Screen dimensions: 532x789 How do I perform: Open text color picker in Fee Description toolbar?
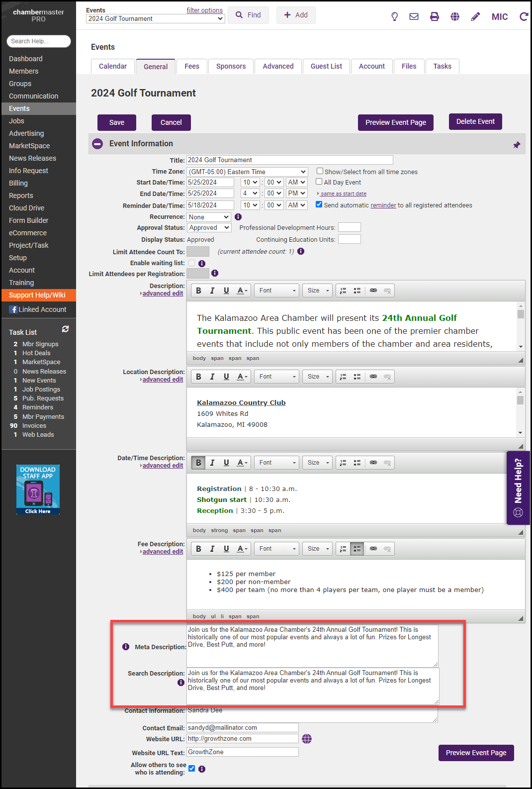(x=242, y=549)
